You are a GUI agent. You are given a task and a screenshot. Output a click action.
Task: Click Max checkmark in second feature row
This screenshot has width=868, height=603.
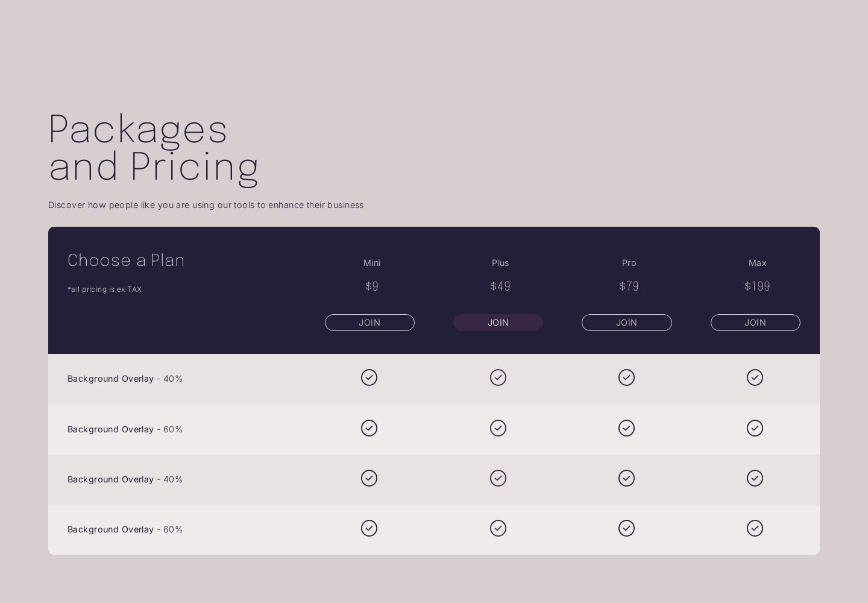point(755,428)
